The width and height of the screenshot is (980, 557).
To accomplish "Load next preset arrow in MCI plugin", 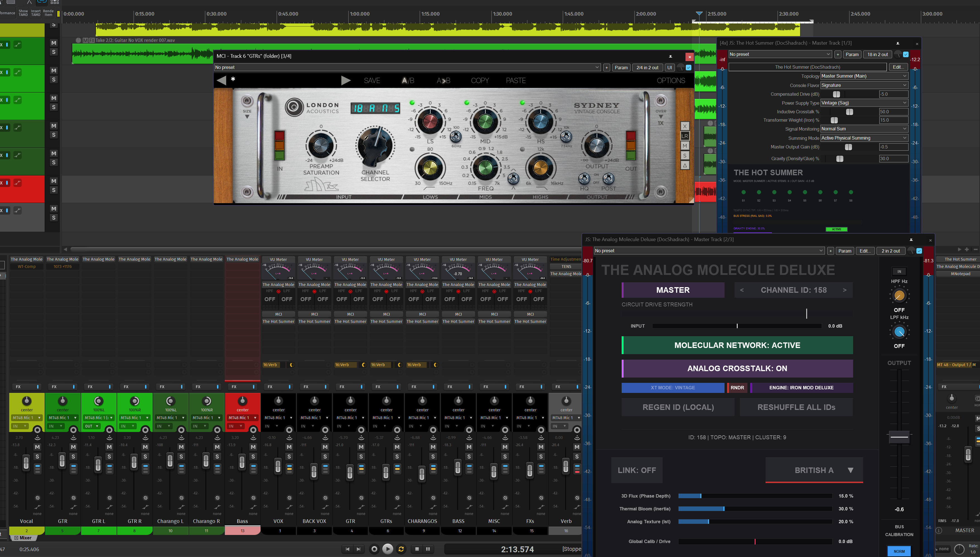I will [x=346, y=80].
